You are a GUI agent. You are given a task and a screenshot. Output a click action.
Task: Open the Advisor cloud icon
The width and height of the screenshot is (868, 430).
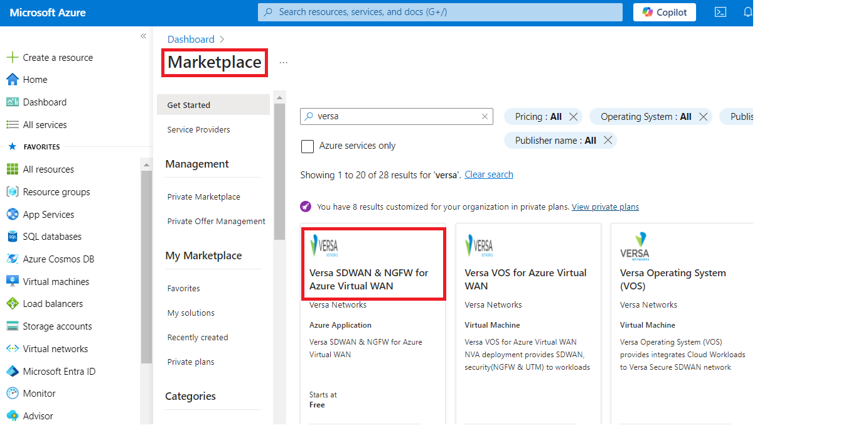coord(12,416)
